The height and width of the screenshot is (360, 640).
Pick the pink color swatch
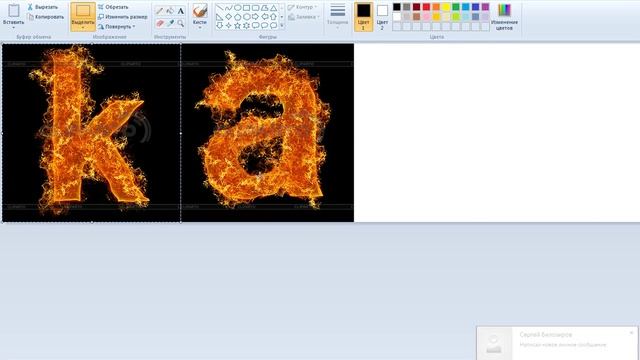click(x=426, y=17)
